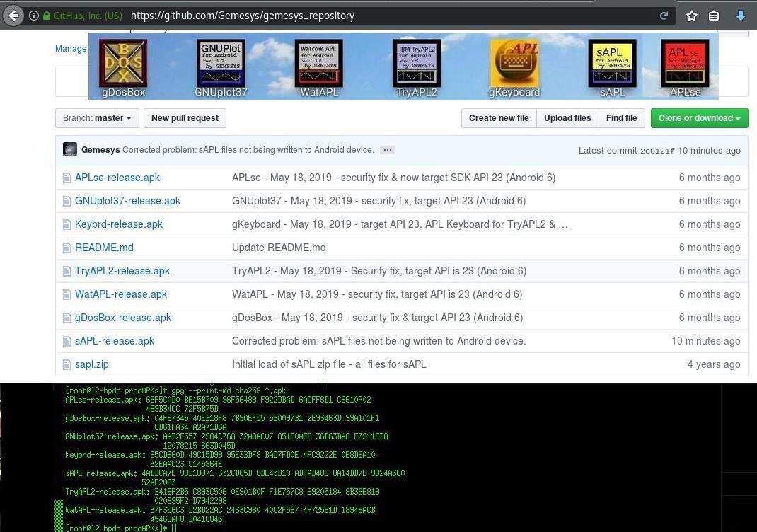Click file icon beside APLse-release.apk
This screenshot has height=532, width=757.
pyautogui.click(x=67, y=178)
